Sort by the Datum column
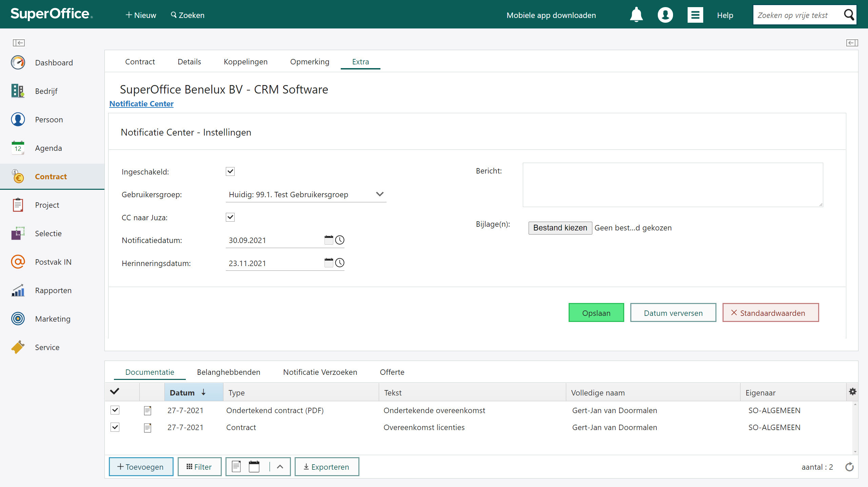The image size is (868, 487). point(194,392)
